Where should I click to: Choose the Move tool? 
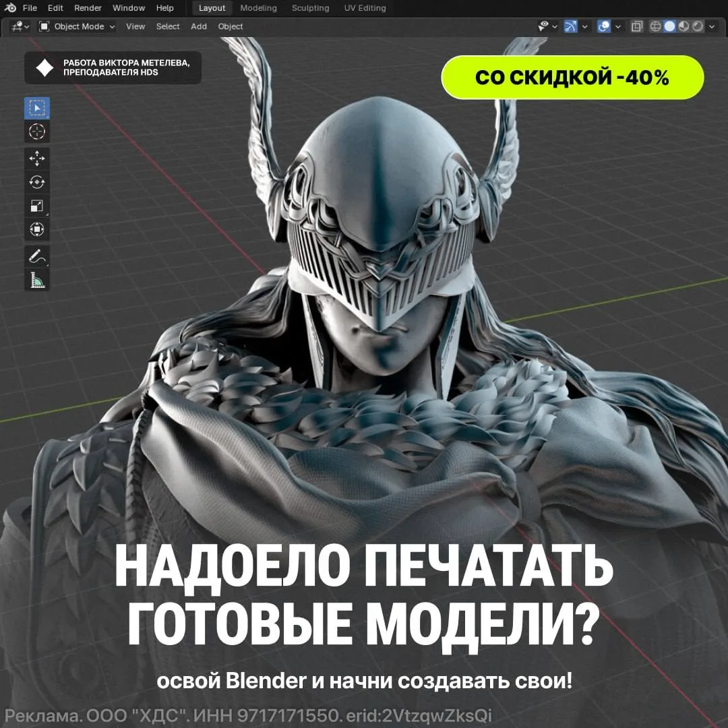36,159
